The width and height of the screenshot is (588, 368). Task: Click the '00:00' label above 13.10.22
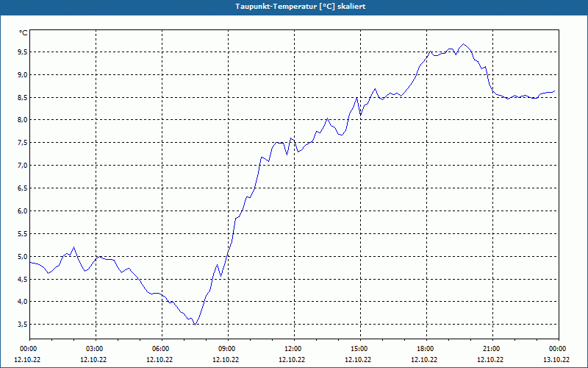click(558, 349)
